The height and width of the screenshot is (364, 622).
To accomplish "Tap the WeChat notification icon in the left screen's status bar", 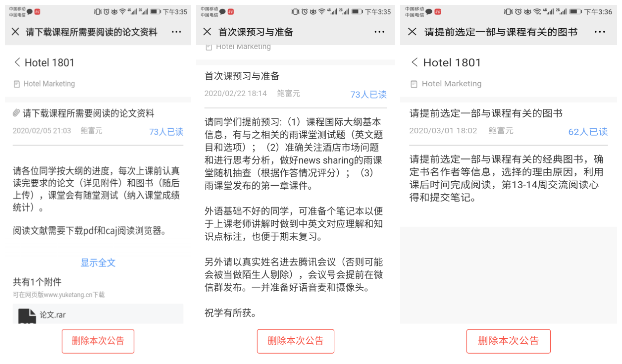I will (30, 11).
